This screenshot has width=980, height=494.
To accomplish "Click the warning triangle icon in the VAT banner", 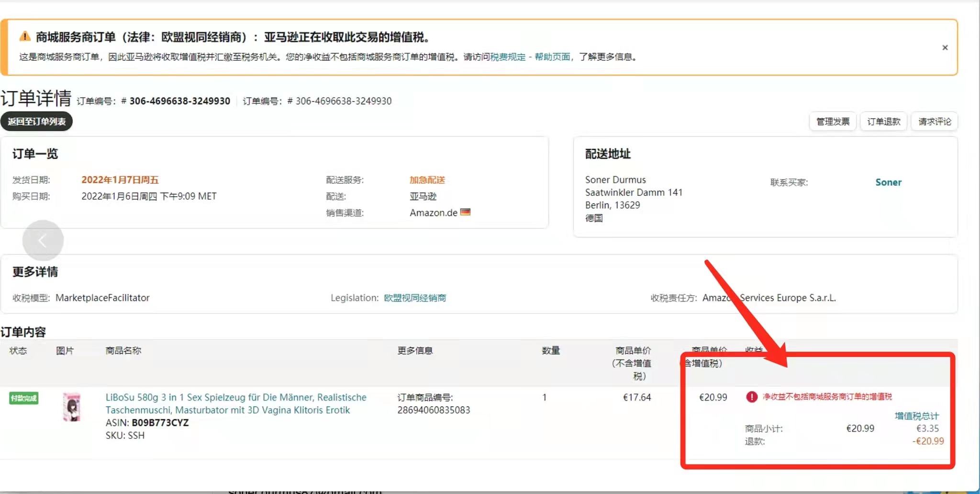I will coord(25,36).
